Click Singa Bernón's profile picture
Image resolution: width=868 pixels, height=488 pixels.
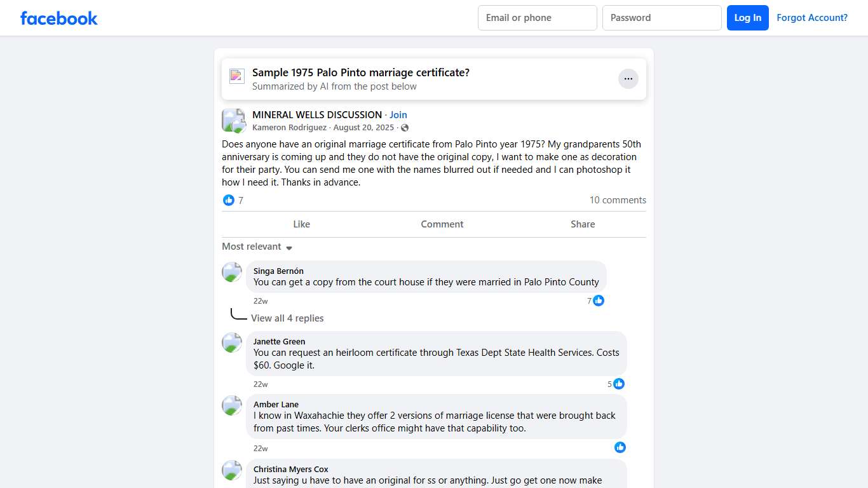(x=232, y=272)
